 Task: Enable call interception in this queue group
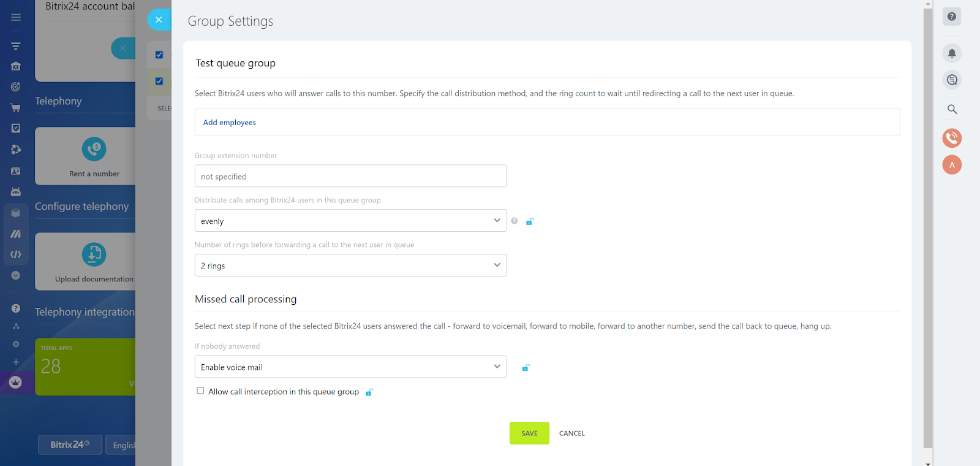pyautogui.click(x=200, y=391)
